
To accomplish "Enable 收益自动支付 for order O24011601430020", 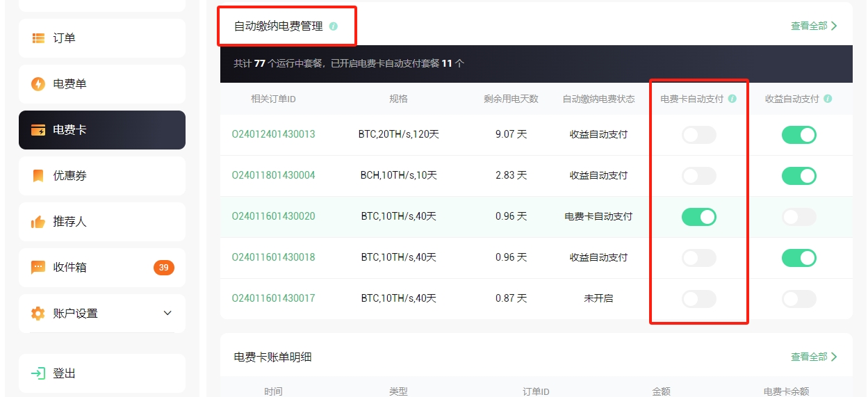I will pos(799,217).
